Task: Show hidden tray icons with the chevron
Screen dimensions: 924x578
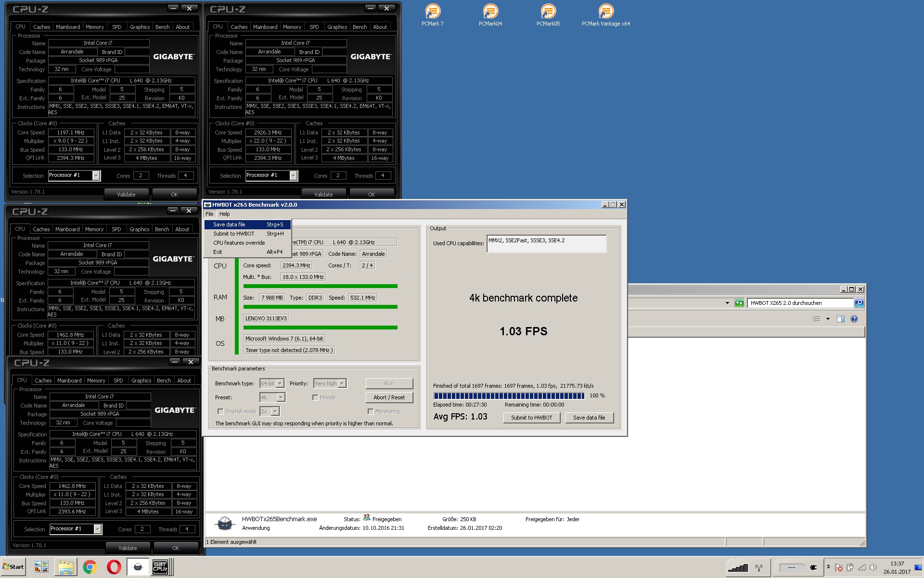Action: tap(828, 567)
